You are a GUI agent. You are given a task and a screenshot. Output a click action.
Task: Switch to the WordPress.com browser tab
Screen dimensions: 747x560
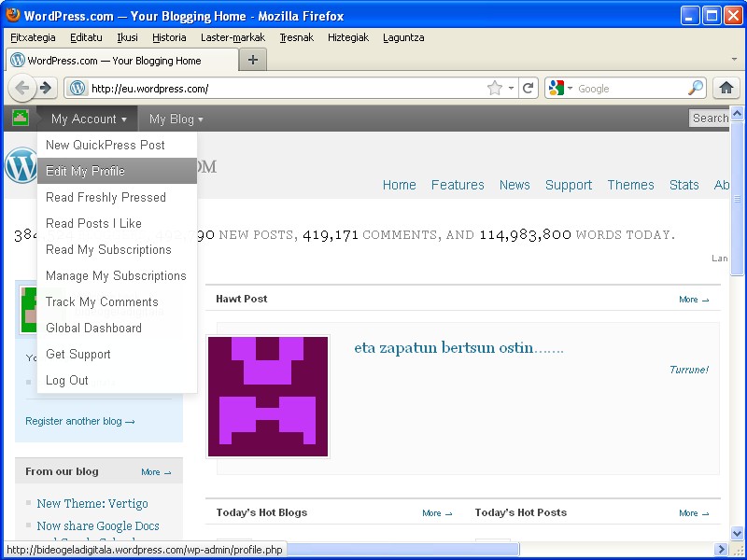122,61
